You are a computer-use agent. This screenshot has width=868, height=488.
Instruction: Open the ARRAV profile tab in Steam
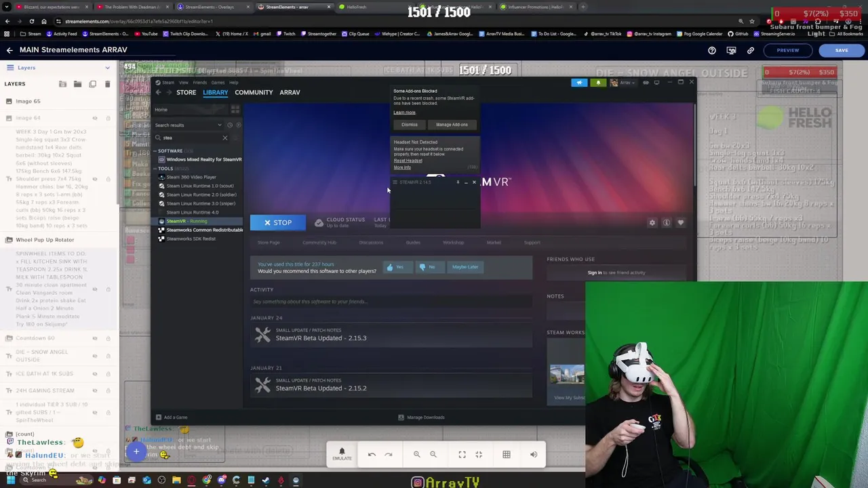[x=290, y=93]
